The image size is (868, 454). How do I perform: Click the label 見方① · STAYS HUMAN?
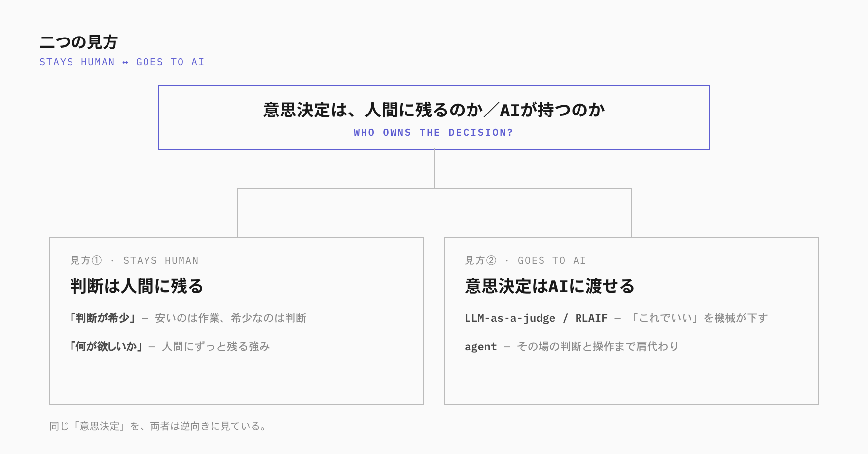click(134, 260)
